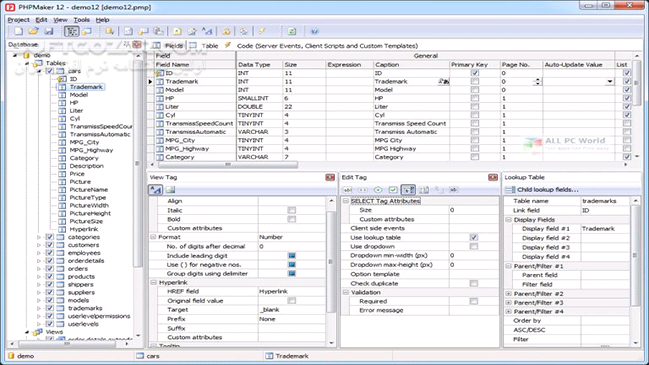Screen dimensions: 649x365
Task: Collapse SELECT Tag Attributes section
Action: [x=346, y=201]
